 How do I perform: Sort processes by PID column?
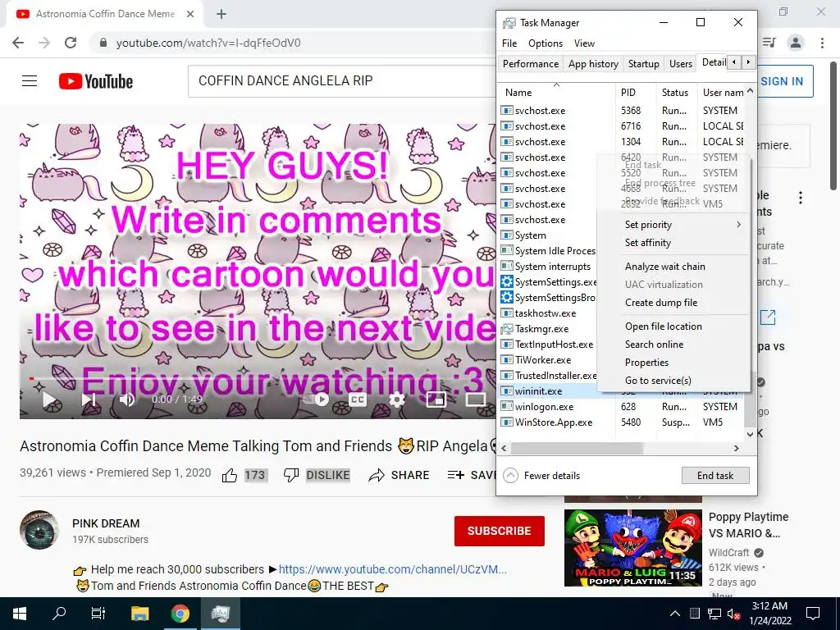636,92
